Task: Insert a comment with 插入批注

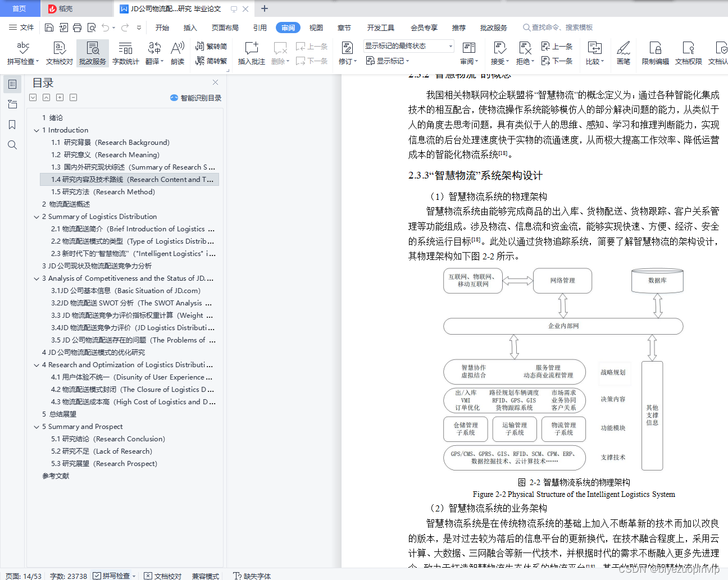Action: point(251,53)
